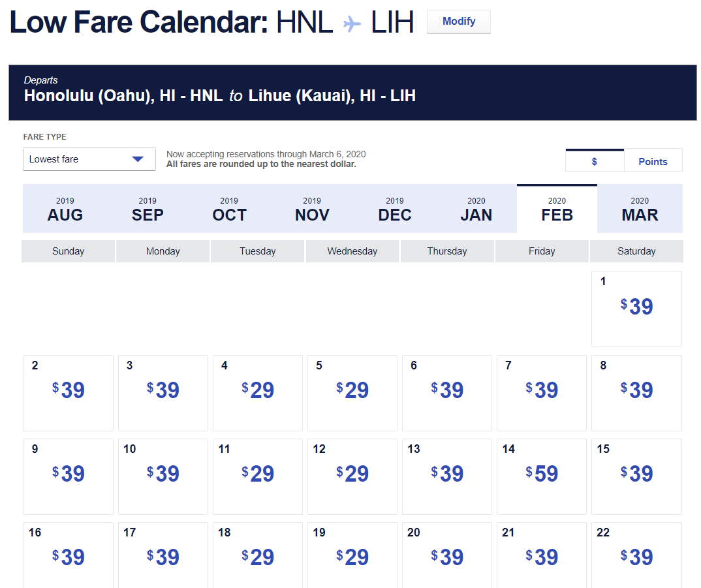The image size is (701, 588).
Task: Click the airplane icon between HNL and LIH
Action: [352, 24]
